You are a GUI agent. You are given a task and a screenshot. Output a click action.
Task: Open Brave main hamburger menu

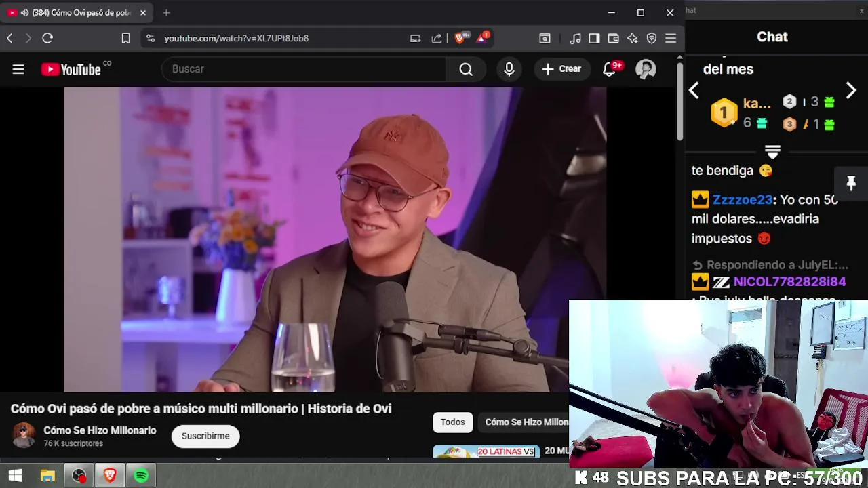coord(671,38)
